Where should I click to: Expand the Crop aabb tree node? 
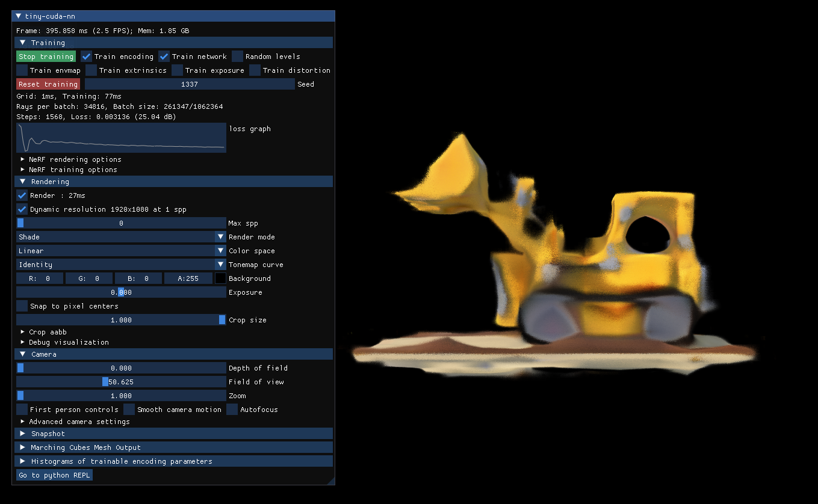coord(43,332)
